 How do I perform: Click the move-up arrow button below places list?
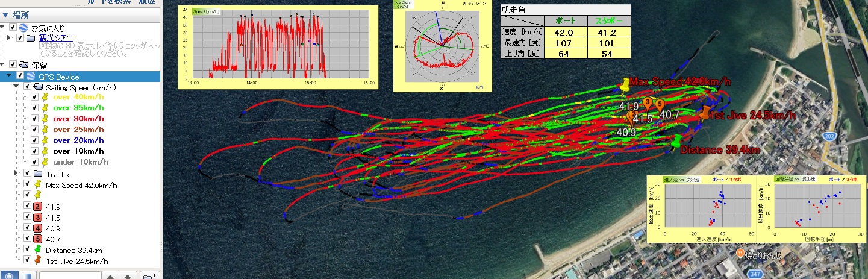[x=111, y=276]
